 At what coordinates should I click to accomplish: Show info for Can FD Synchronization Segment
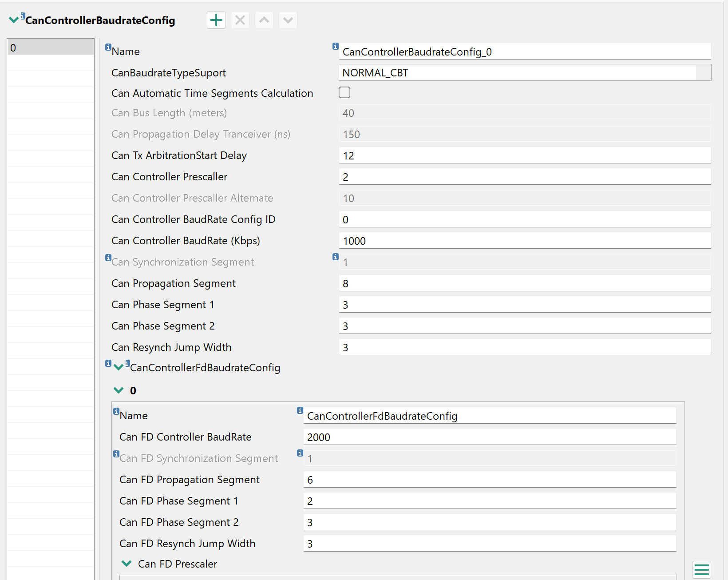[116, 453]
